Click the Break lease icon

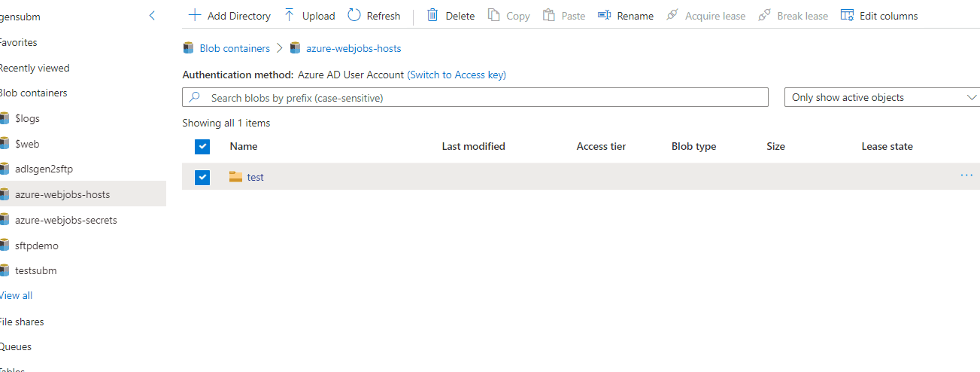(x=765, y=15)
